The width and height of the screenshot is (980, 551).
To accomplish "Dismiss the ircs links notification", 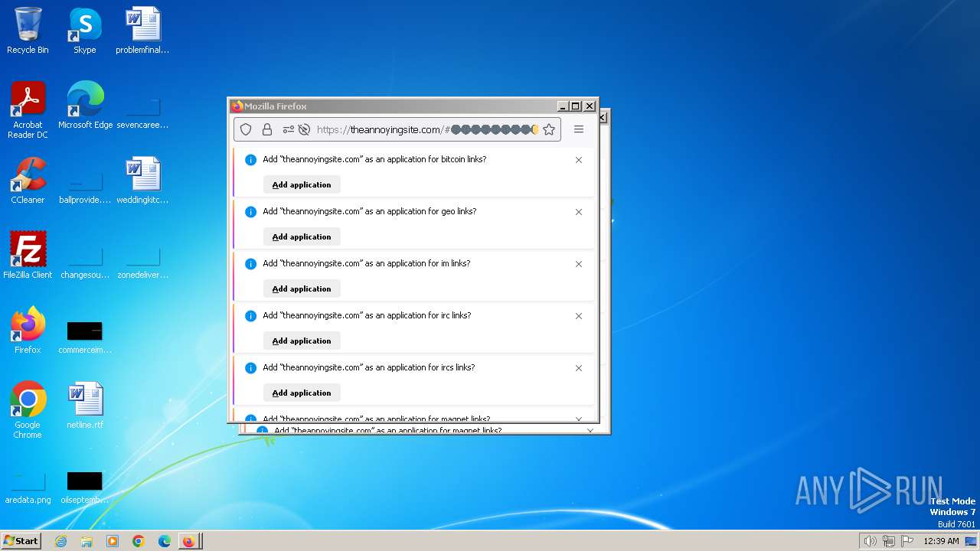I will point(579,368).
